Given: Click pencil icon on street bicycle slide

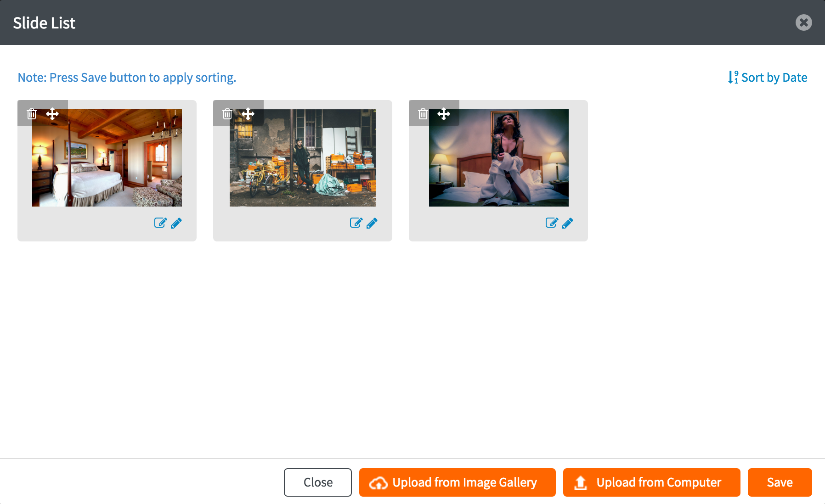Looking at the screenshot, I should coord(372,223).
